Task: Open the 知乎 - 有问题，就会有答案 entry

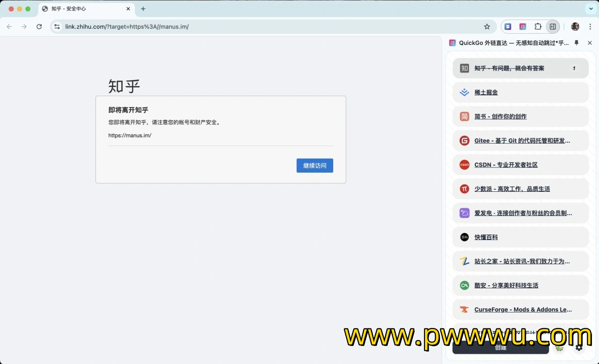Action: coord(520,68)
